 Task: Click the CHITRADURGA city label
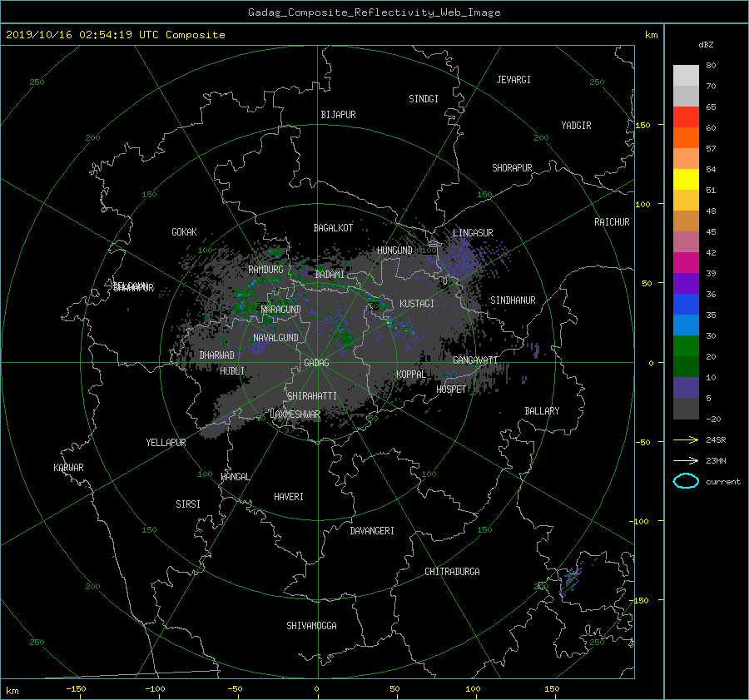click(452, 572)
